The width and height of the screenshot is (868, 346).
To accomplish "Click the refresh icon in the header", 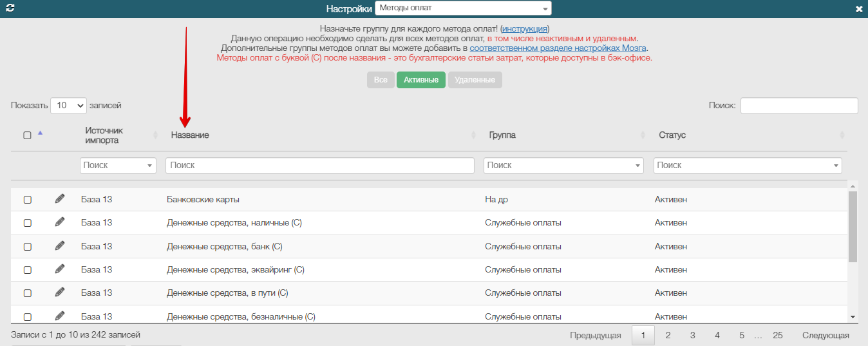I will pyautogui.click(x=10, y=8).
